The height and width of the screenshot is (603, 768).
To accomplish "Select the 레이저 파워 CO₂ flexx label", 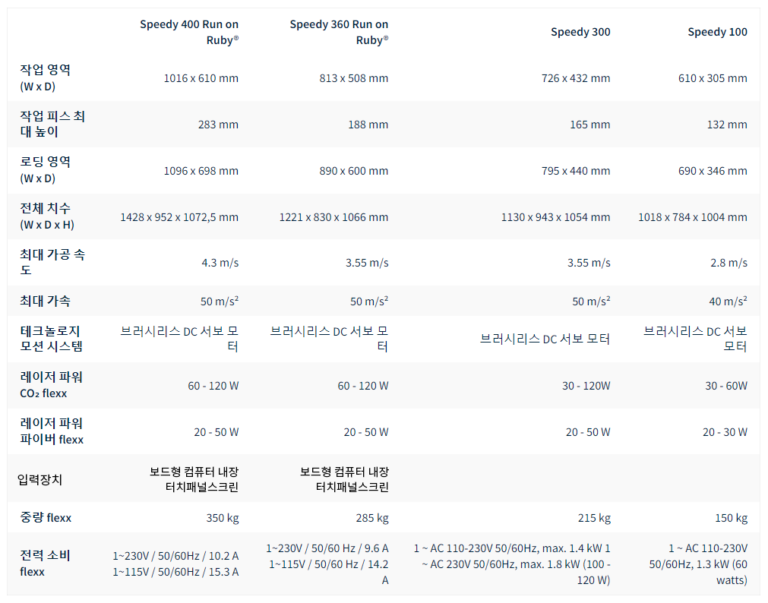I will pyautogui.click(x=52, y=385).
